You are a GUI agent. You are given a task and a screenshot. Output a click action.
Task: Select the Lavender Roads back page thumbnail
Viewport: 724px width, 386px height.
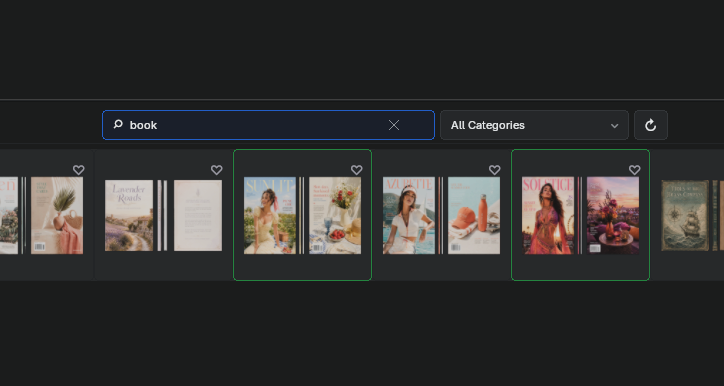point(198,216)
